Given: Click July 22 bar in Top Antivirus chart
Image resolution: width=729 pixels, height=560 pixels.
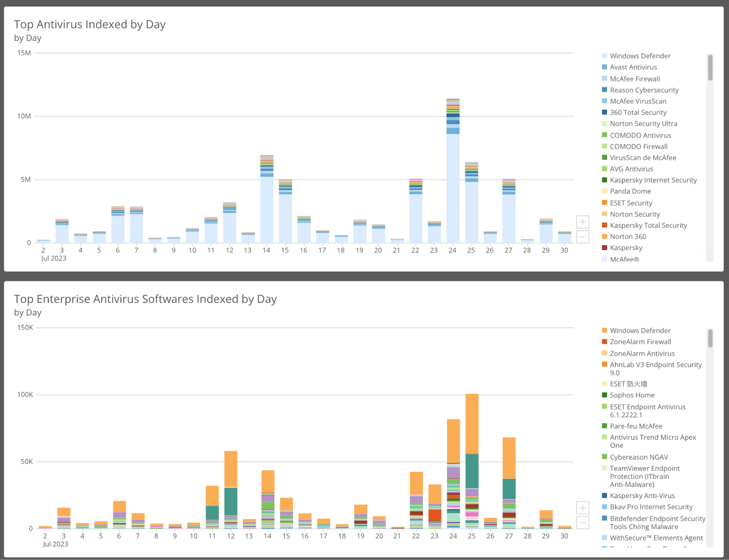Looking at the screenshot, I should pyautogui.click(x=416, y=211).
